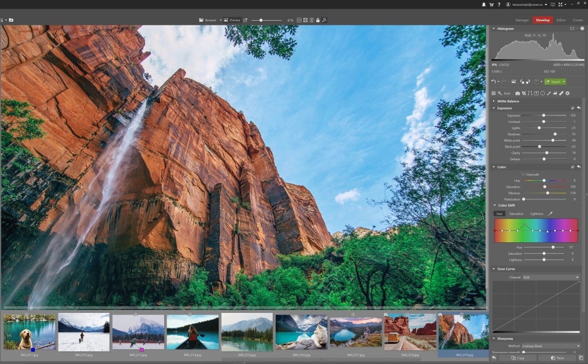The height and width of the screenshot is (364, 588).
Task: Pick the Color Shift eyedropper tool
Action: 550,214
